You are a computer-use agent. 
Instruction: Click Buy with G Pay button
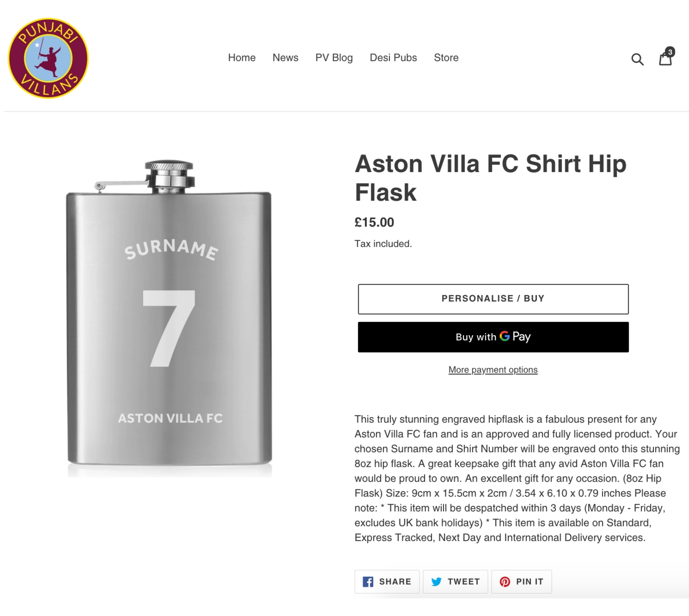[x=493, y=337]
